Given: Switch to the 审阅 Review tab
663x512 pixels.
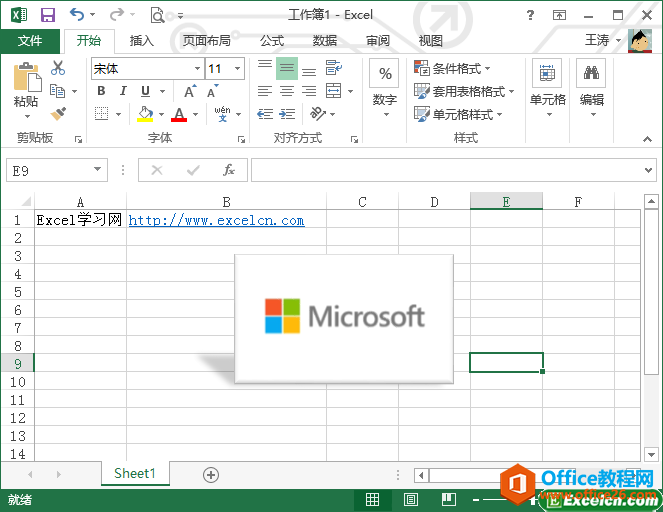Looking at the screenshot, I should point(378,41).
